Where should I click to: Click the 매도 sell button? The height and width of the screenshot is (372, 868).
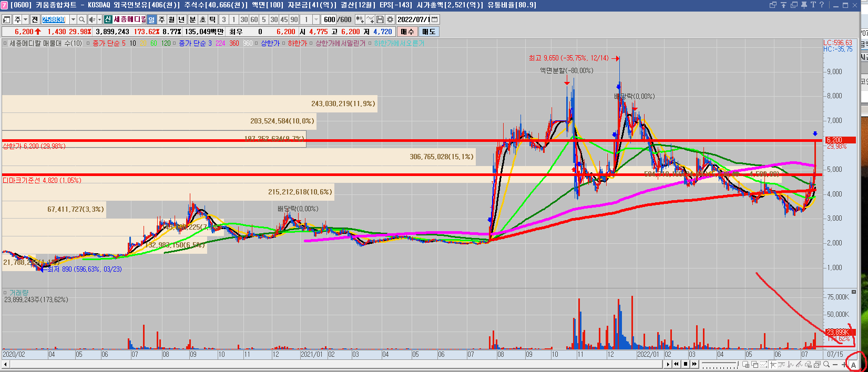[428, 32]
